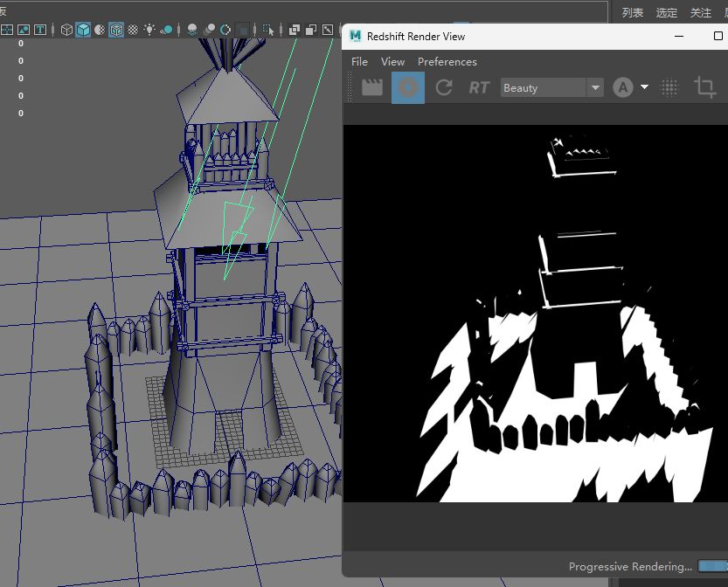Open the Beauty AOV dropdown
This screenshot has height=587, width=728.
point(552,87)
